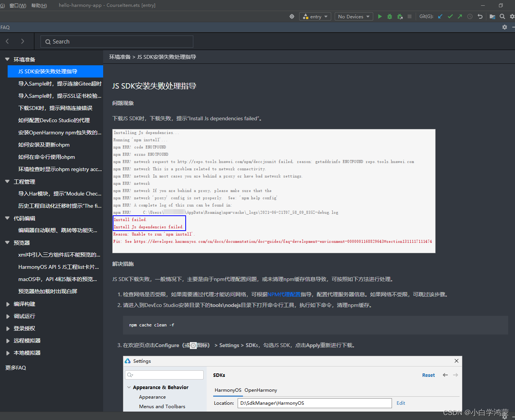The image size is (515, 420).
Task: Open the 更多FAQ link
Action: click(16, 368)
